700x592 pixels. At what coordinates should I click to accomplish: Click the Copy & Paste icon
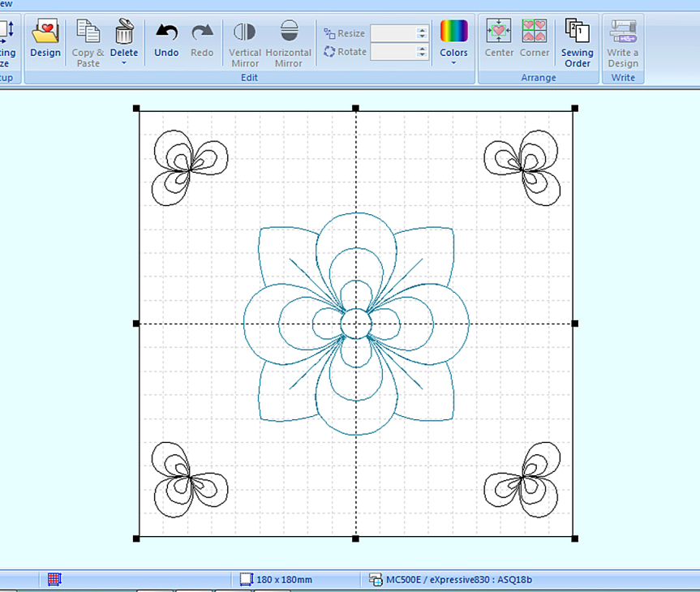(x=88, y=32)
